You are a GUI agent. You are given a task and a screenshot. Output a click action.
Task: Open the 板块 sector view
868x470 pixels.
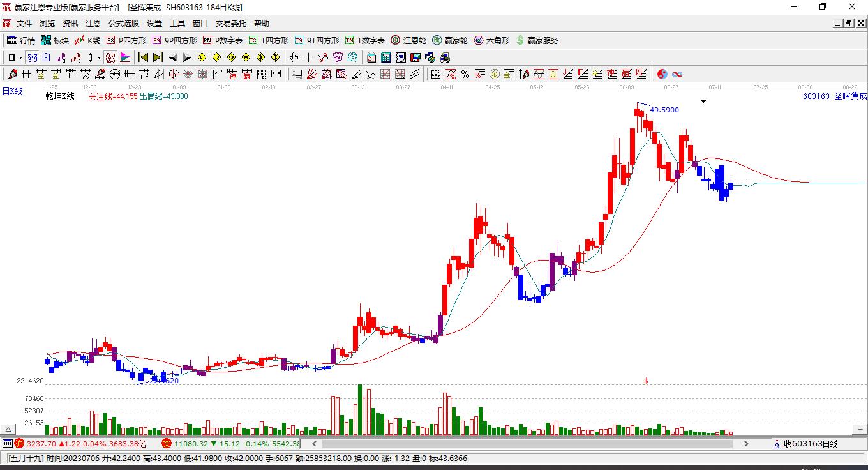point(55,40)
